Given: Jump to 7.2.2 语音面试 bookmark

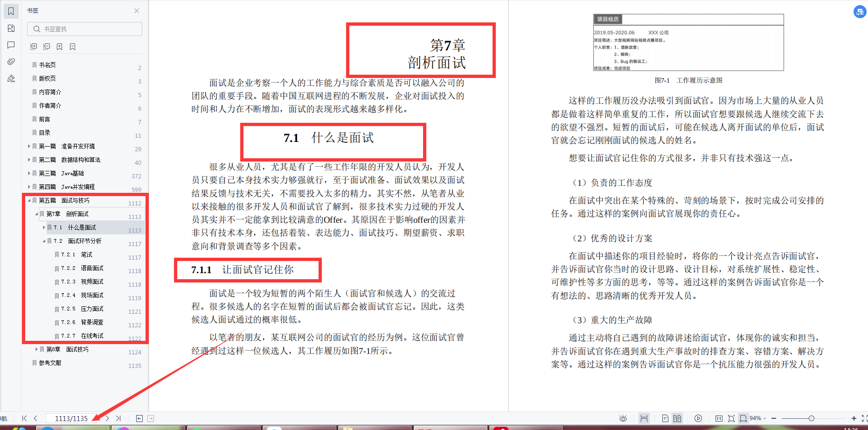Looking at the screenshot, I should pyautogui.click(x=82, y=268).
